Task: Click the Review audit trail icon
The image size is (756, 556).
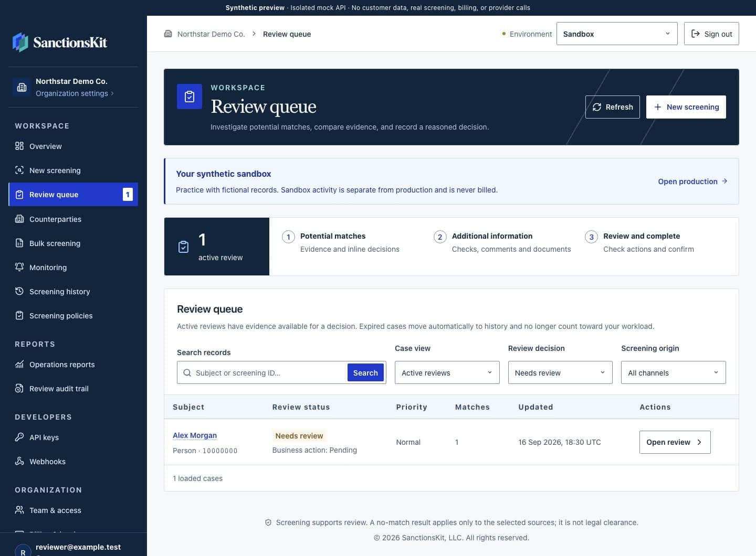Action: point(19,388)
